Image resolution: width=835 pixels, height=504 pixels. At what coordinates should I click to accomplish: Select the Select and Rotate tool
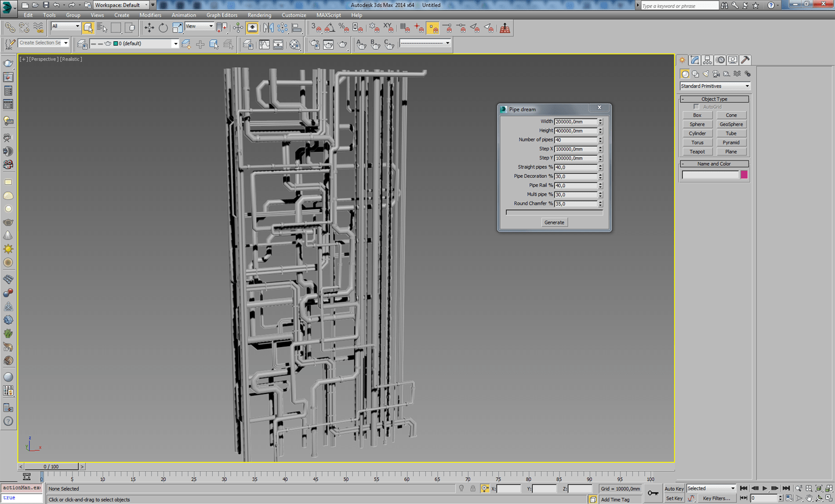pyautogui.click(x=163, y=27)
